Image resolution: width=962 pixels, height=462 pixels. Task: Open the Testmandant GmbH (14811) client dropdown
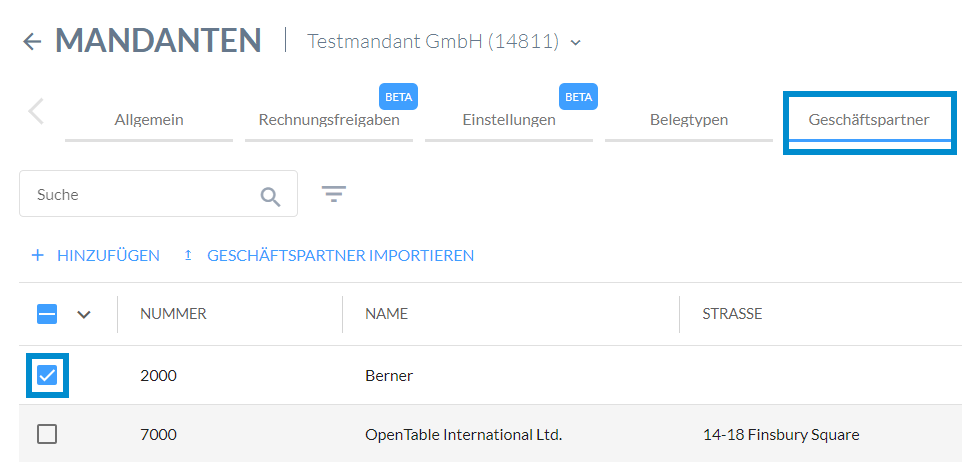pyautogui.click(x=444, y=42)
